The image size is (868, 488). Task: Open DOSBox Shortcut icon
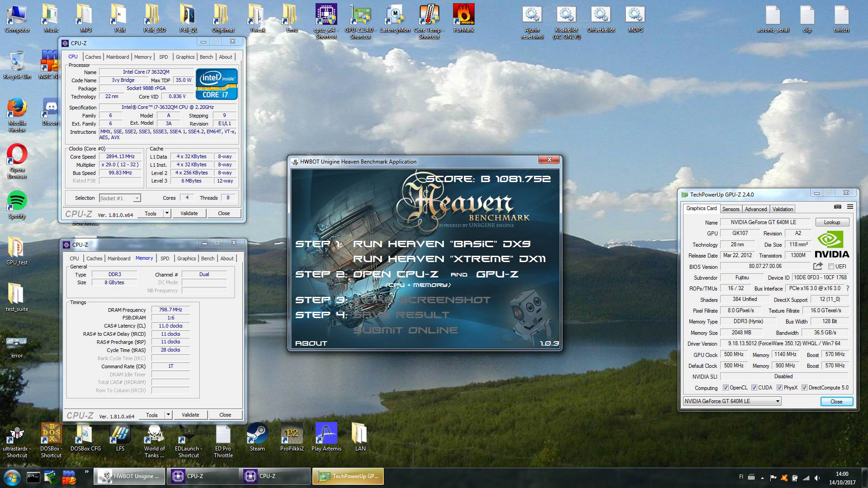[x=51, y=441]
